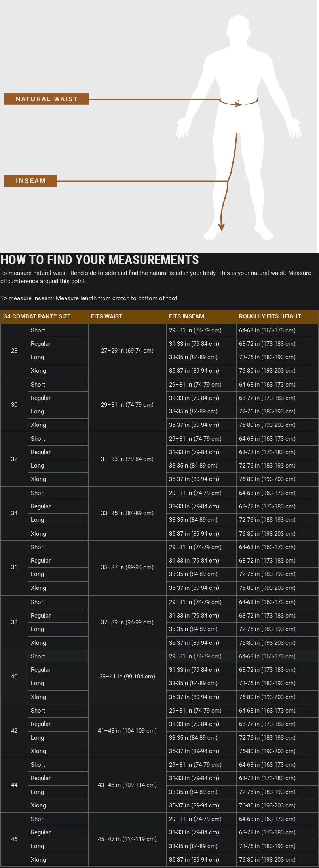
Task: Click the size 46 cell
Action: (x=14, y=839)
